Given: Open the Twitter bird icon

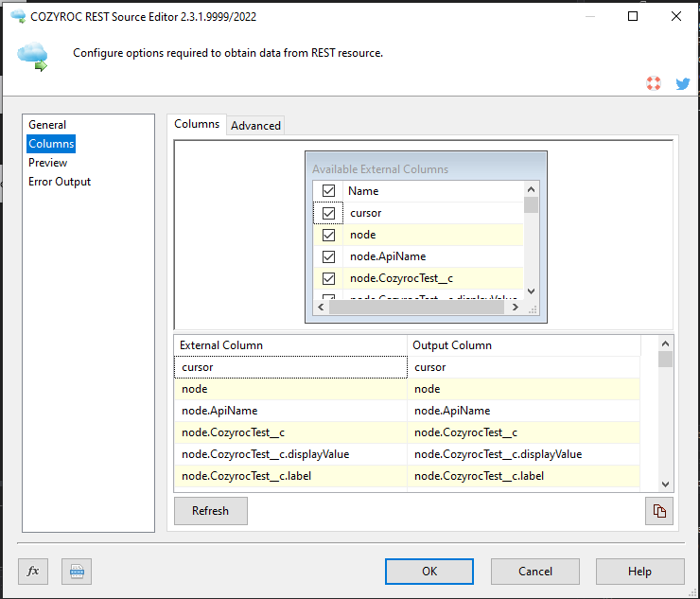Looking at the screenshot, I should tap(682, 83).
